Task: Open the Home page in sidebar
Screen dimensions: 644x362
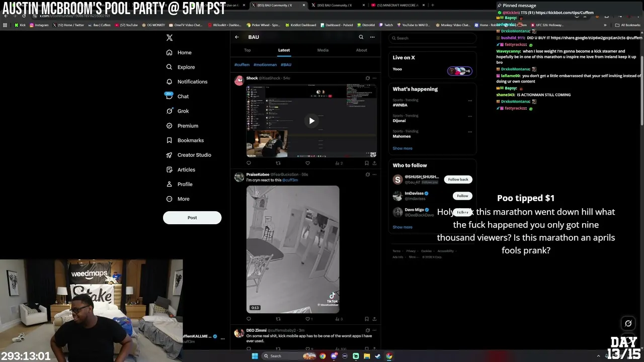Action: [x=179, y=52]
